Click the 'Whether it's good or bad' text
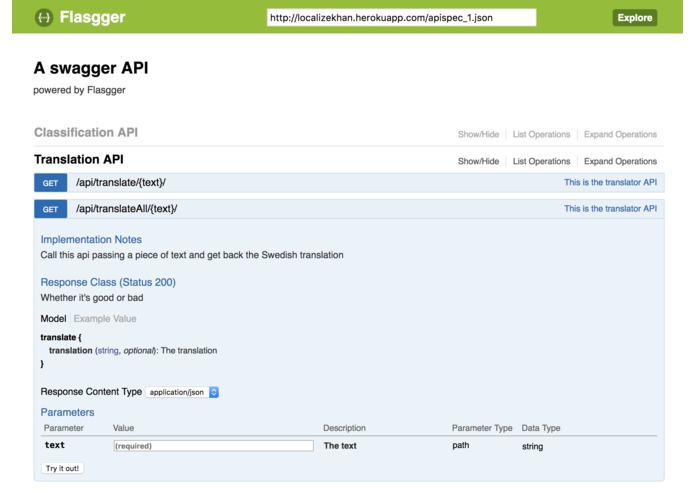 [x=92, y=298]
